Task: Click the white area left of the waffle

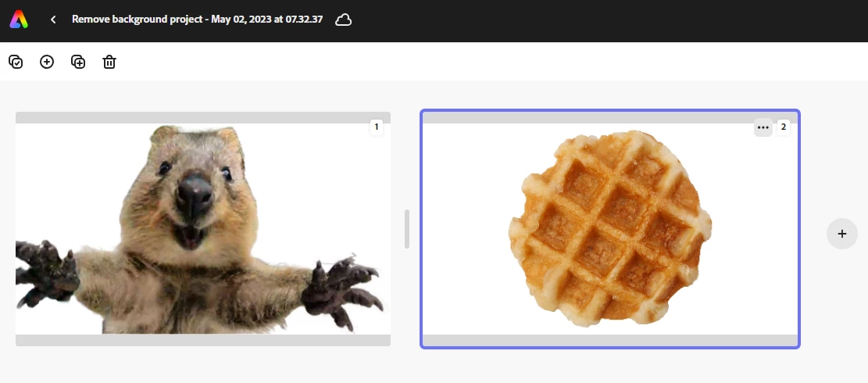Action: click(x=465, y=229)
